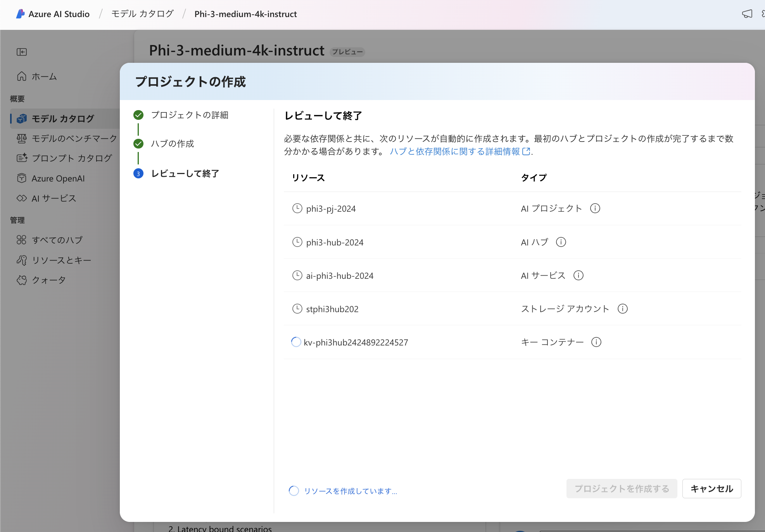The image size is (765, 532).
Task: Click resource name ai-phi3-hub-2024
Action: click(x=340, y=276)
